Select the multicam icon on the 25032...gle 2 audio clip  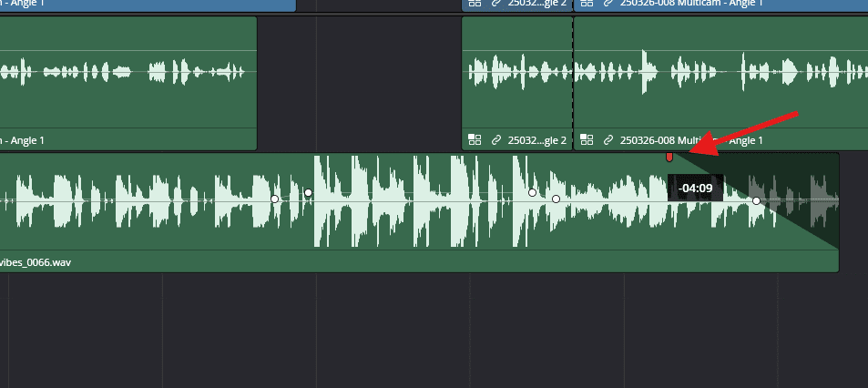click(475, 139)
